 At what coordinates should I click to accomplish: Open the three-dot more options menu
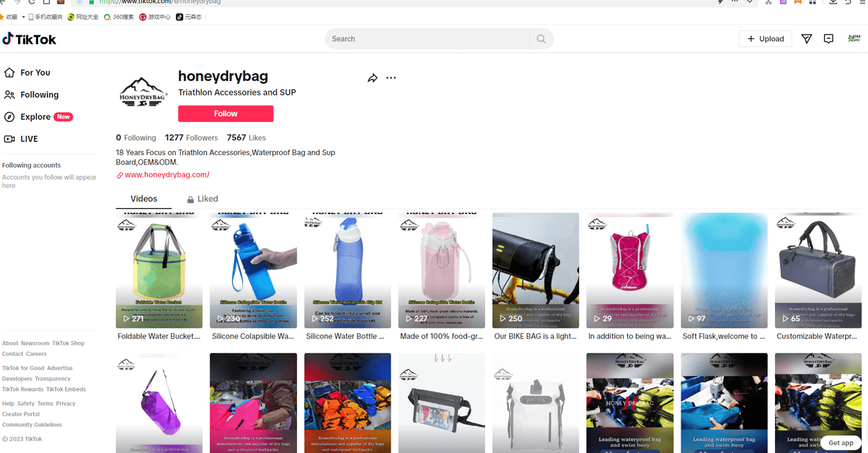[x=391, y=78]
